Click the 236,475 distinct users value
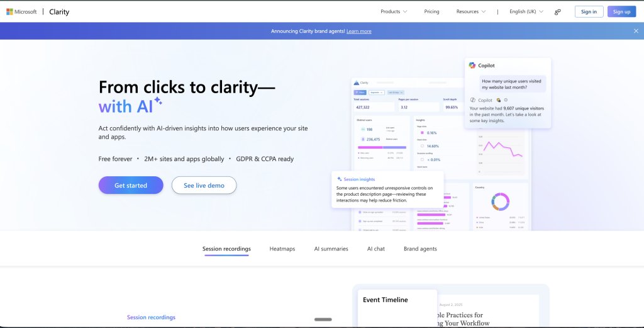644x328 pixels. click(374, 139)
